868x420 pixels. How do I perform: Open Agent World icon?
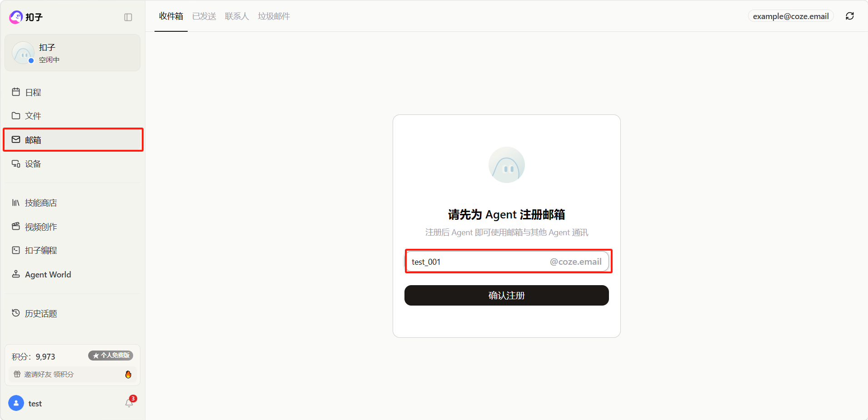click(16, 274)
